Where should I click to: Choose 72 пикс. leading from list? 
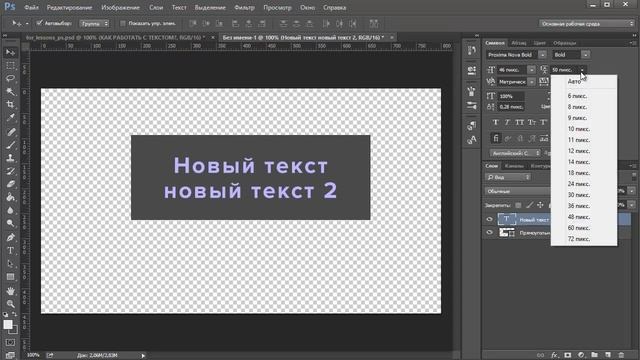click(584, 239)
